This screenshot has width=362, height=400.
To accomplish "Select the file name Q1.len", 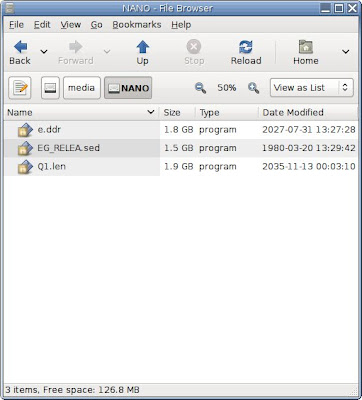I will 51,166.
